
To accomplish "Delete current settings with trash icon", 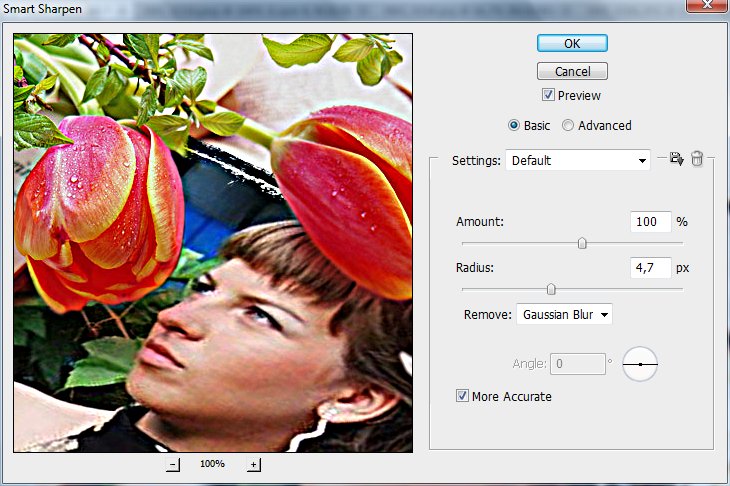I will (697, 159).
